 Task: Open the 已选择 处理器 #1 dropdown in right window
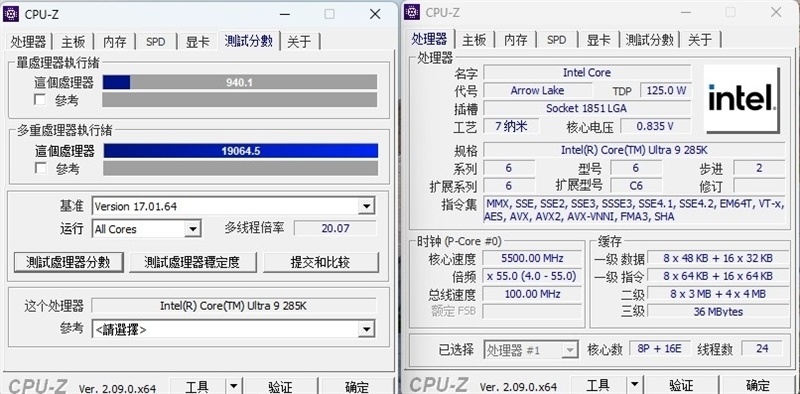point(531,350)
